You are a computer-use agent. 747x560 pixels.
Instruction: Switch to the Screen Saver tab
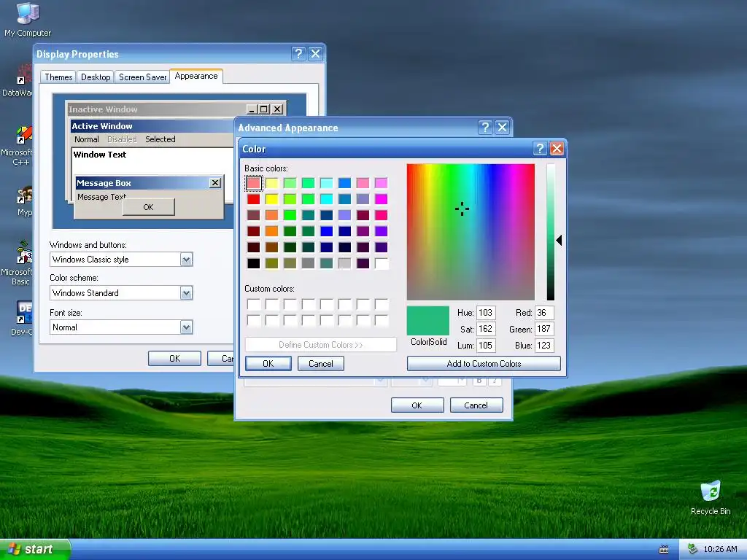click(x=142, y=77)
